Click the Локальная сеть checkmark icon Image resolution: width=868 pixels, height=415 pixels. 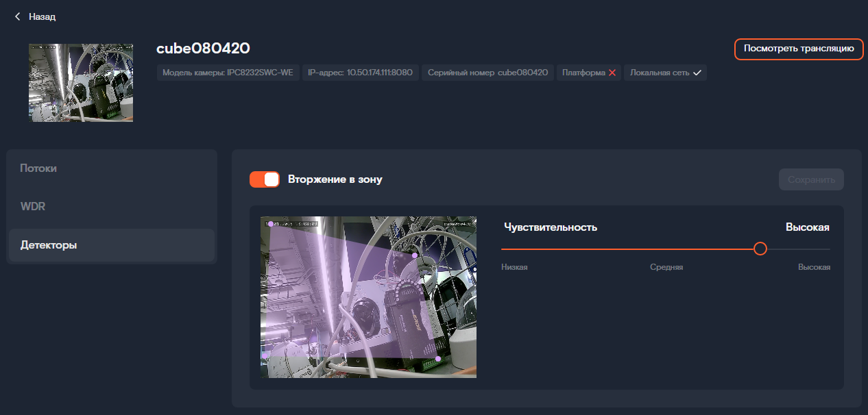tap(697, 73)
